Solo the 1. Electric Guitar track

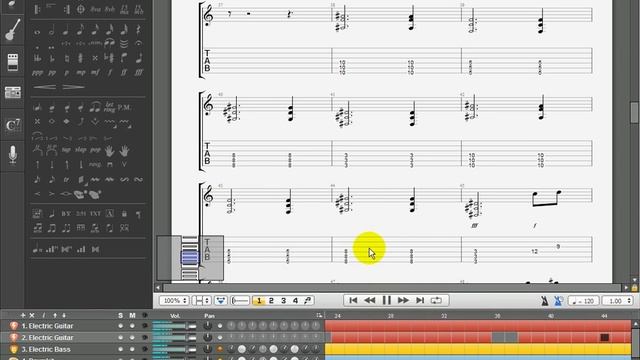[x=120, y=326]
